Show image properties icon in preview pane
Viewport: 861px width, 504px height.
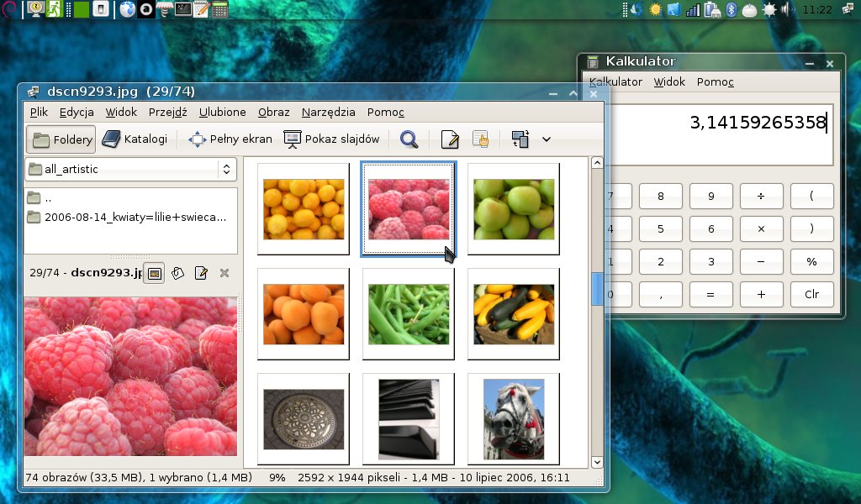click(x=178, y=273)
